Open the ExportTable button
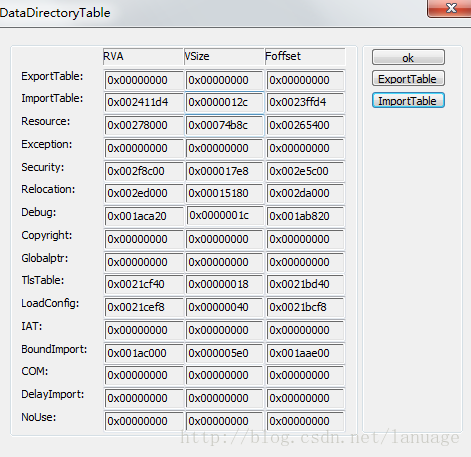 pyautogui.click(x=408, y=79)
